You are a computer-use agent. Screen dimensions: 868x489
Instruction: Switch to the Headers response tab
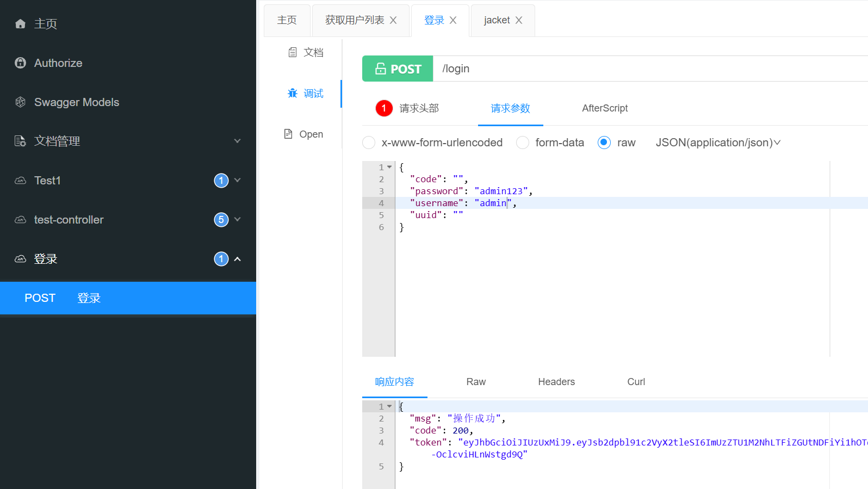(x=556, y=382)
